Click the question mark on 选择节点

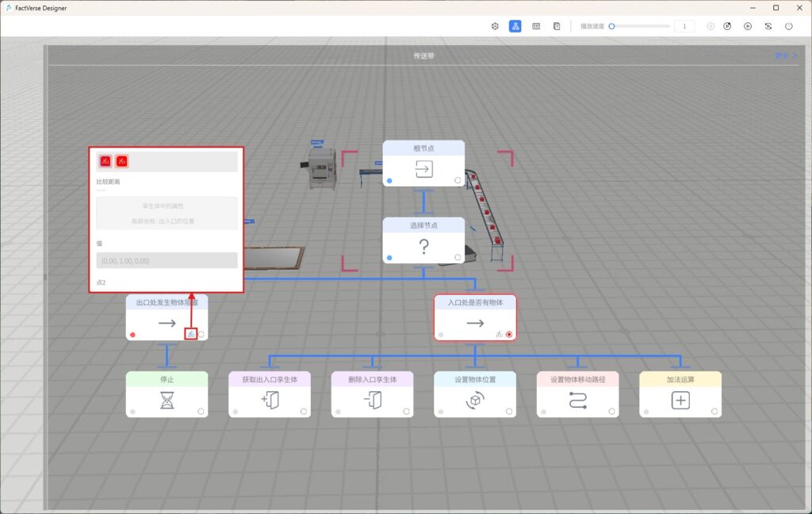(423, 247)
